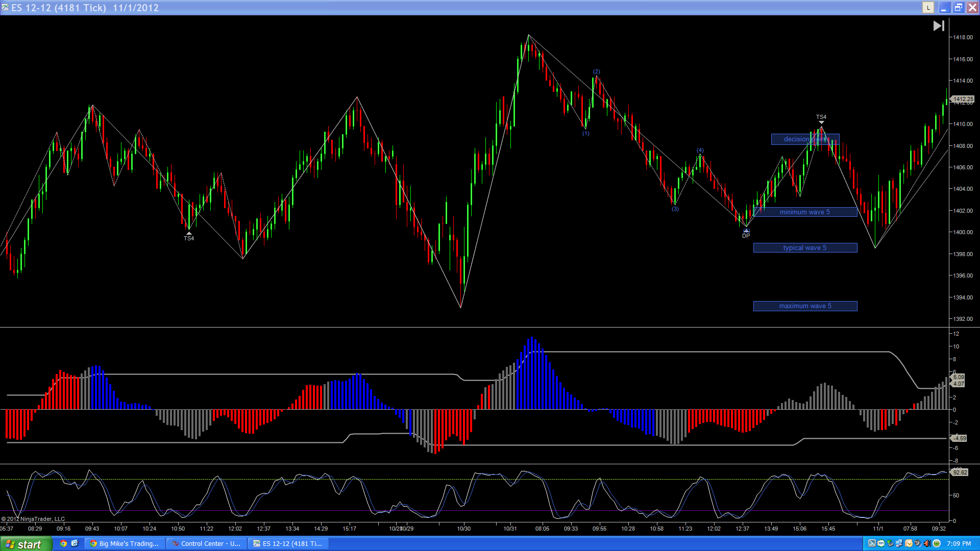Screen dimensions: 980x551
Task: Click the green round tray icon
Action: click(937, 544)
